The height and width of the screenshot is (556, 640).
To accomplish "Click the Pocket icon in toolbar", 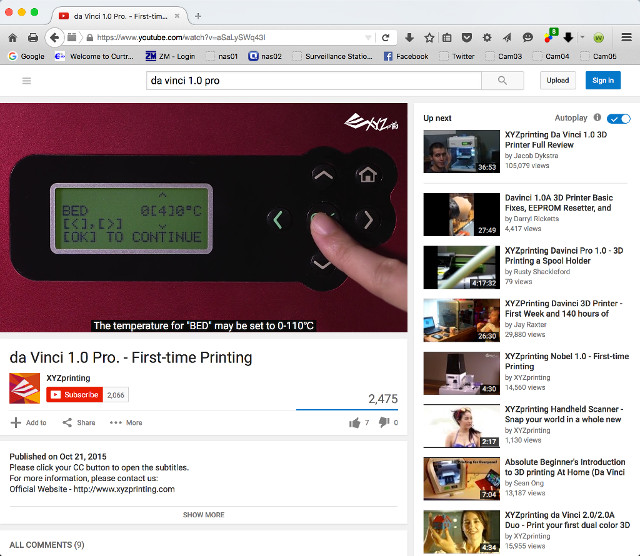I will click(467, 38).
